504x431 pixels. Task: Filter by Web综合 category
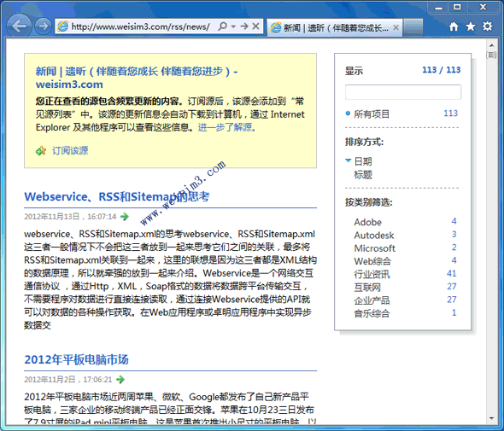372,261
